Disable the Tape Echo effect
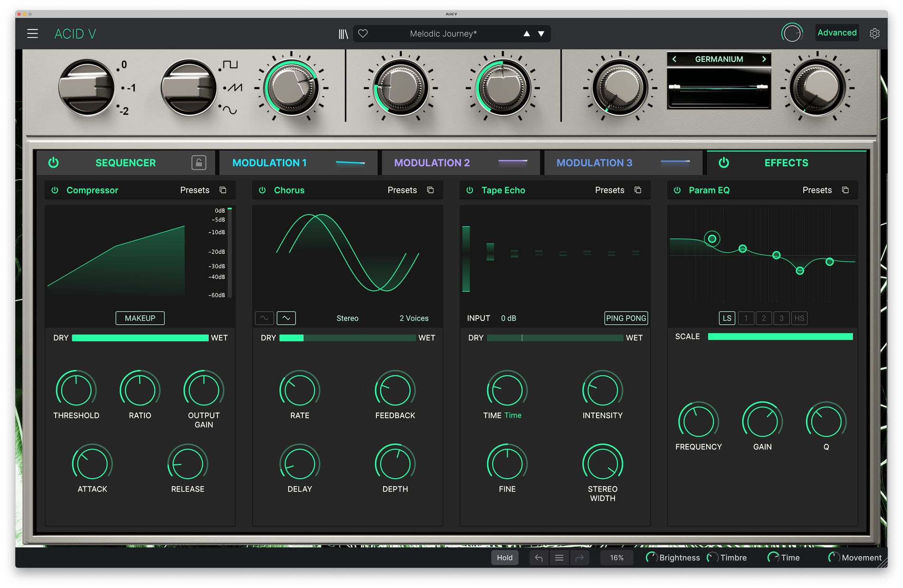 [x=470, y=190]
